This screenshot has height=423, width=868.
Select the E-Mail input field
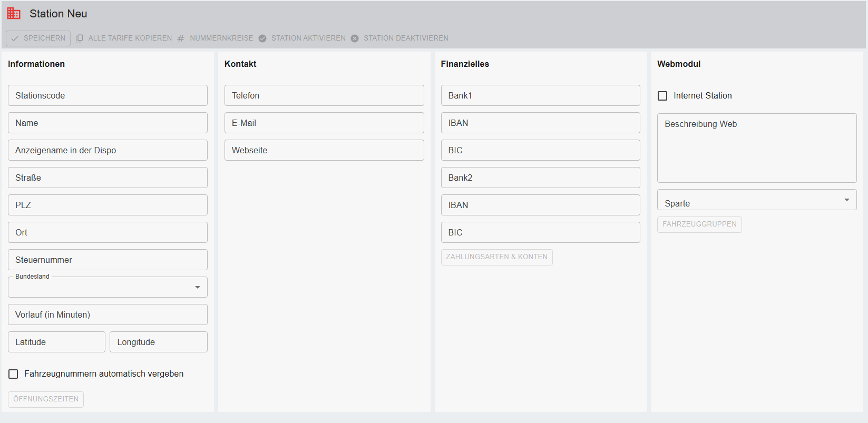coord(324,123)
